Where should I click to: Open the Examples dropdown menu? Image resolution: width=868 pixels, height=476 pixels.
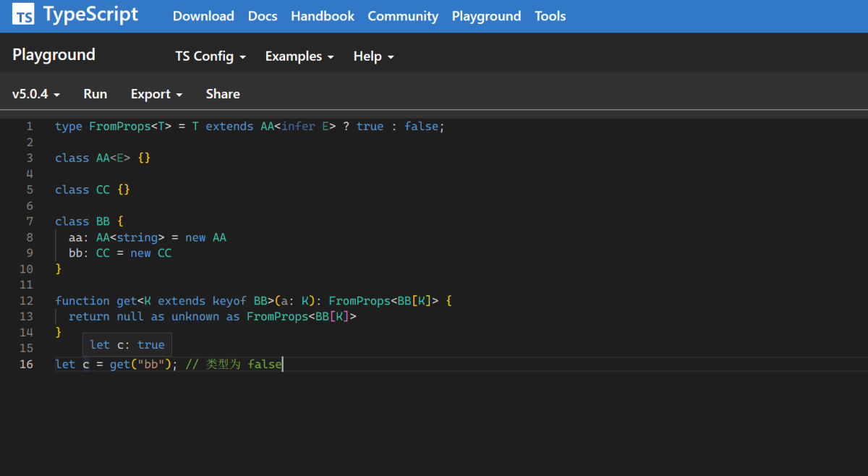[299, 56]
